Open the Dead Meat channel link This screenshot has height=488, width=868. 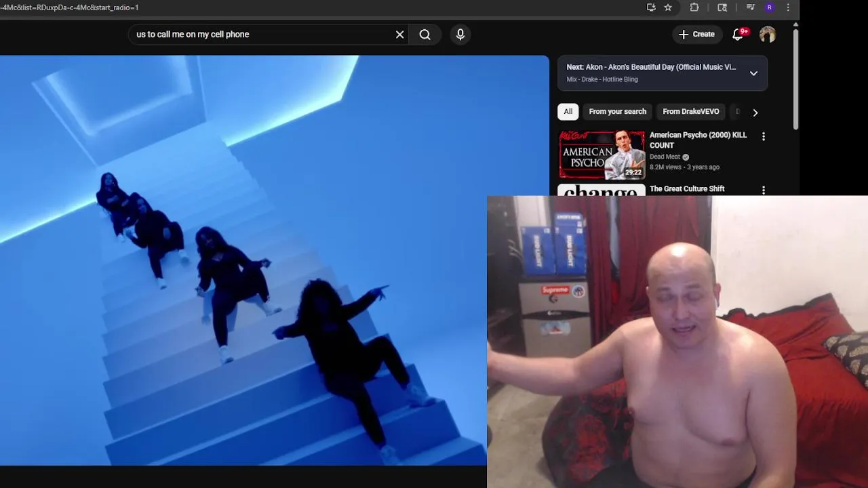click(x=665, y=157)
